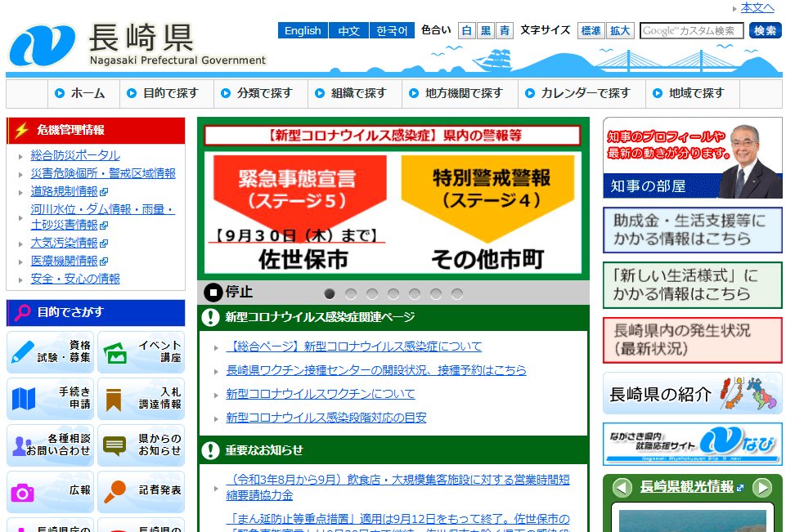Open the 地方機関で探す menu item
The image size is (786, 532).
pyautogui.click(x=460, y=94)
